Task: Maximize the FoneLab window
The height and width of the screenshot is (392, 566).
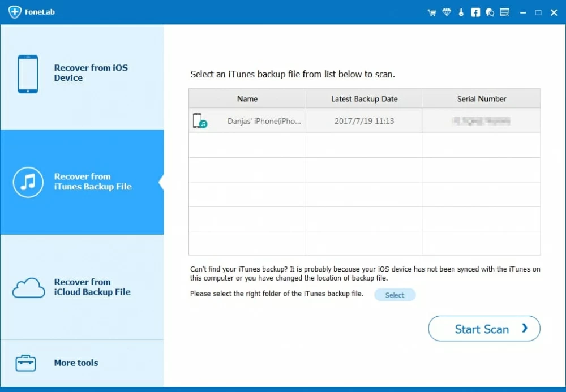Action: (x=538, y=12)
